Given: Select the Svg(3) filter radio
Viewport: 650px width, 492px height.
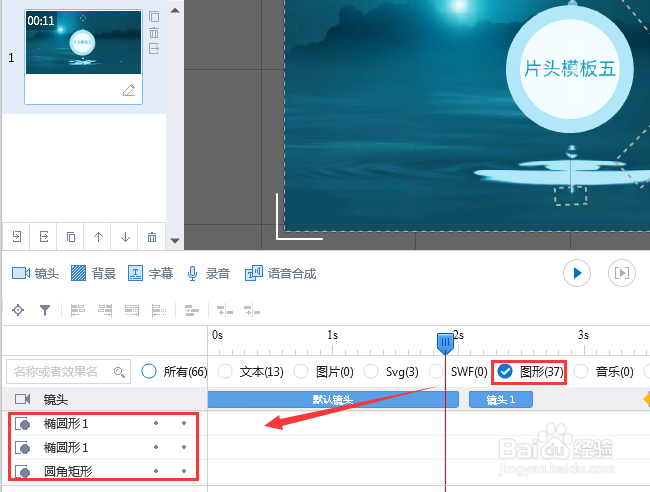Looking at the screenshot, I should (x=371, y=371).
